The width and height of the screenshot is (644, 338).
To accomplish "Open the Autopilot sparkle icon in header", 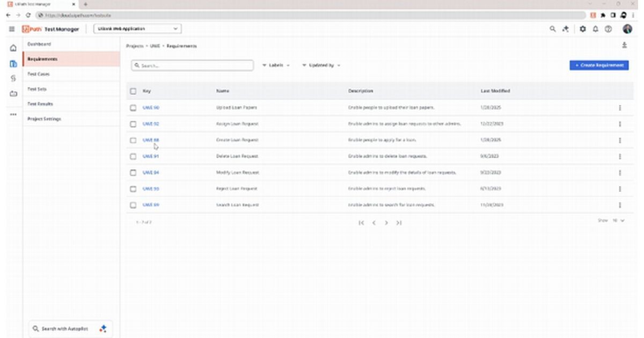I will pos(565,29).
